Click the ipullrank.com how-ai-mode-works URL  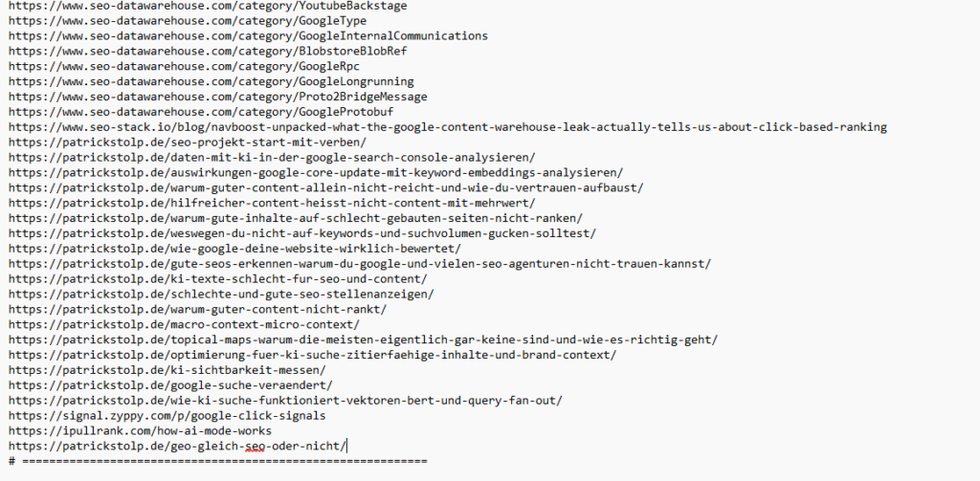point(140,431)
